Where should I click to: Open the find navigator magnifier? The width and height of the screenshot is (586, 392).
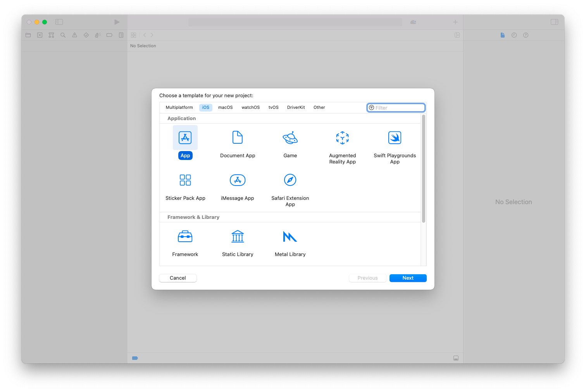(x=63, y=35)
